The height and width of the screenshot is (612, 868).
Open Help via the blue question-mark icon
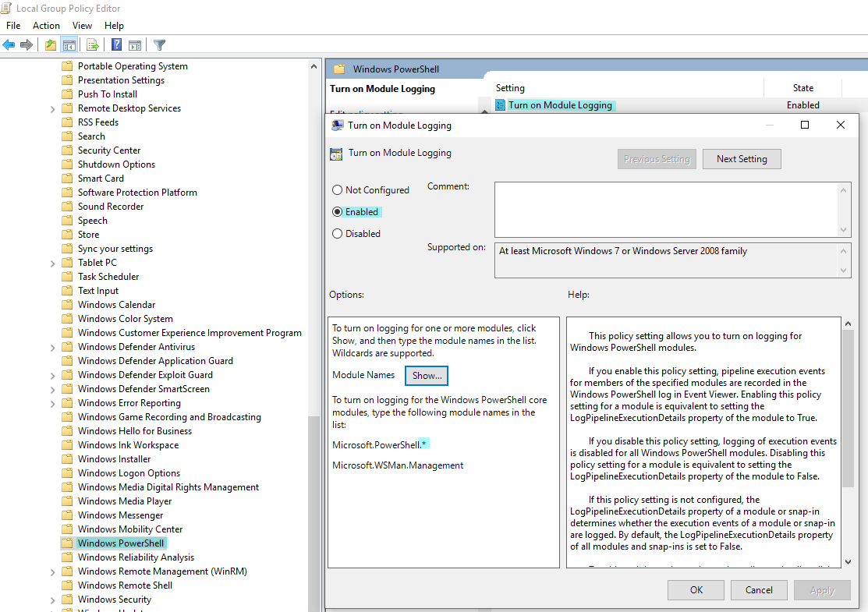pos(117,44)
